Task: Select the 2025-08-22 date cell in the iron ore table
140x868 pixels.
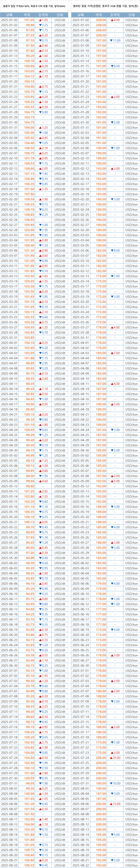Action: pyautogui.click(x=9, y=865)
